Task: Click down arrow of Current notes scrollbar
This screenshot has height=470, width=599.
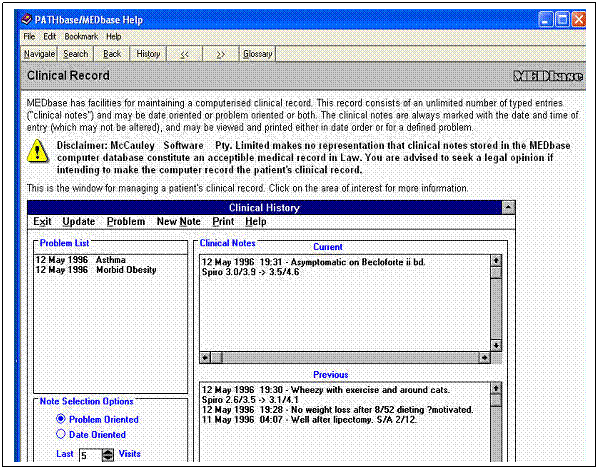Action: (496, 346)
